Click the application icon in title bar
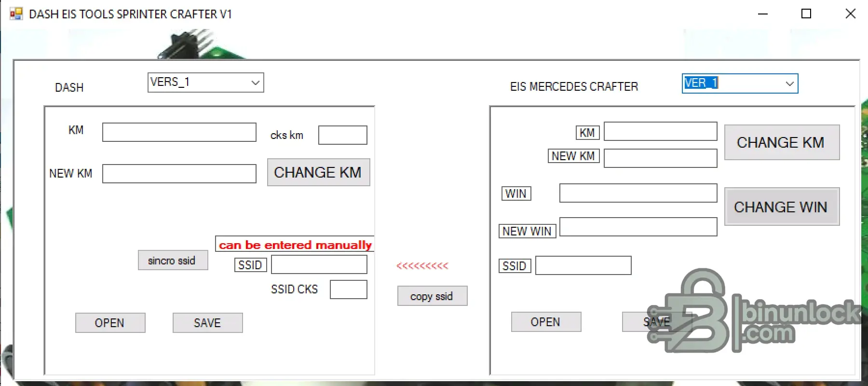868x386 pixels. 16,14
